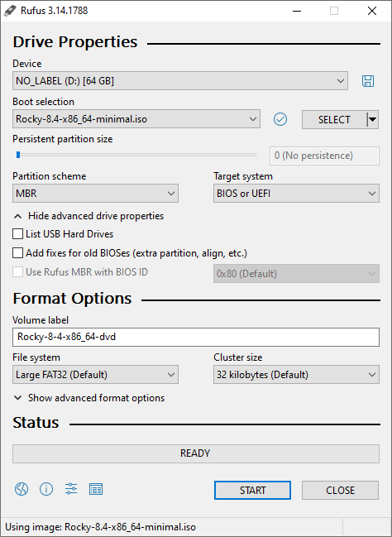Image resolution: width=392 pixels, height=537 pixels.
Task: Show the log window icon
Action: [96, 489]
